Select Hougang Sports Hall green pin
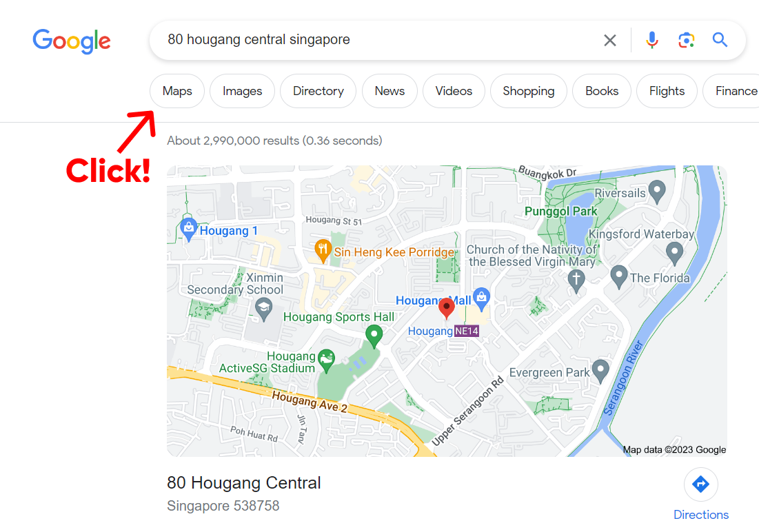The height and width of the screenshot is (532, 759). [x=374, y=336]
